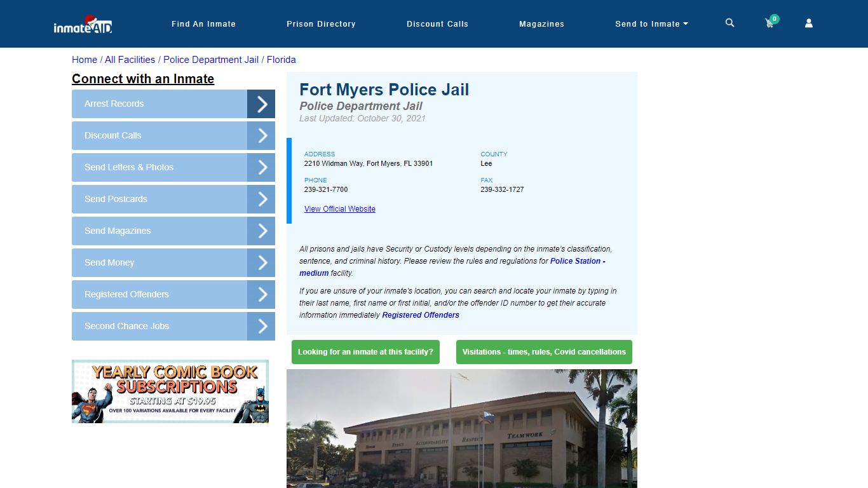Click the comic book subscription banner
Screen dimensions: 868x488
[x=170, y=391]
